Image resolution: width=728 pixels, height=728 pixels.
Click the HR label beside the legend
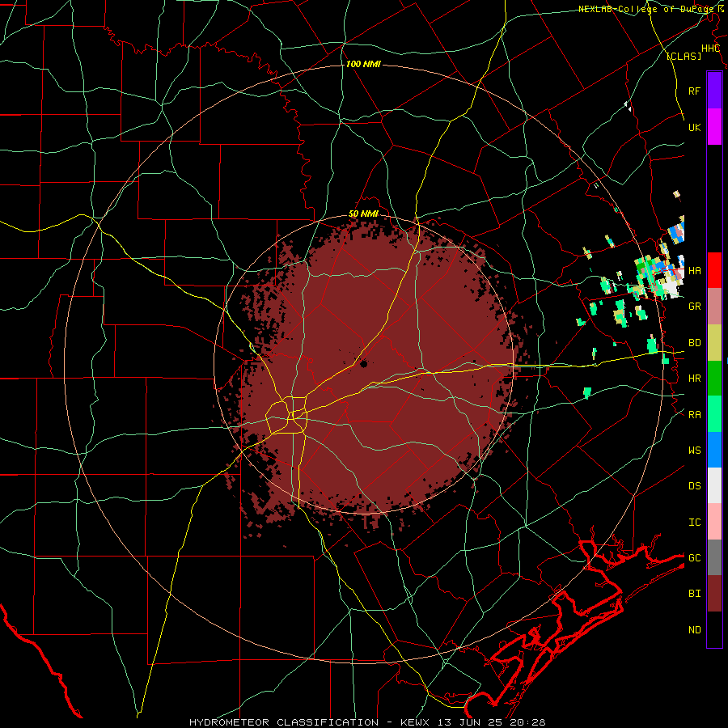[694, 379]
